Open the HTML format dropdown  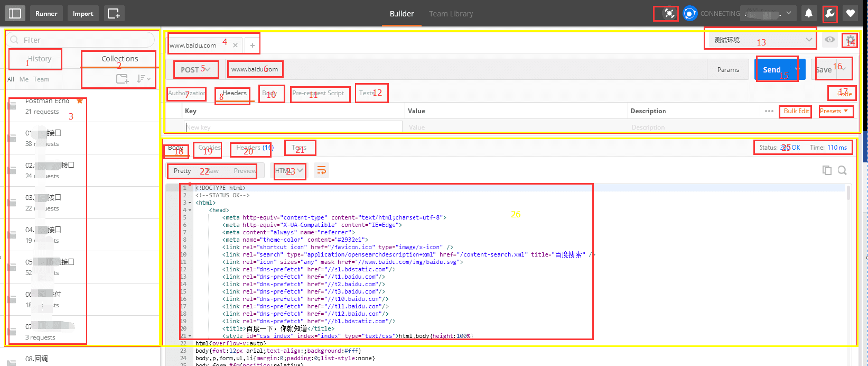click(x=288, y=170)
